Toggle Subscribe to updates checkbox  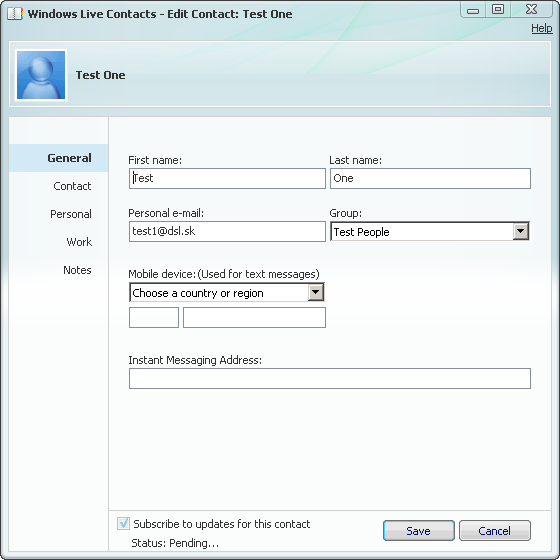123,524
